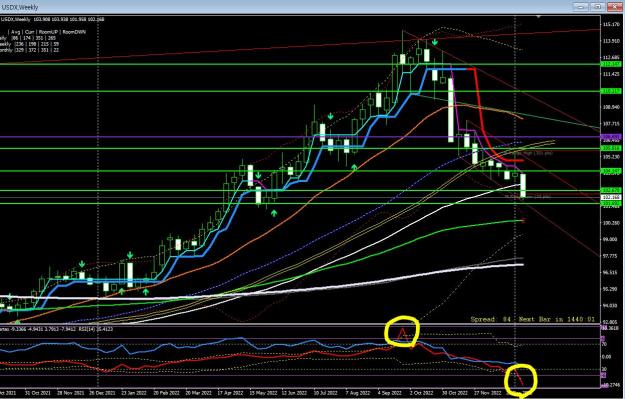Click the 10 Jul 2022 date label
Viewport: 625px width, 399px height.
tap(325, 393)
